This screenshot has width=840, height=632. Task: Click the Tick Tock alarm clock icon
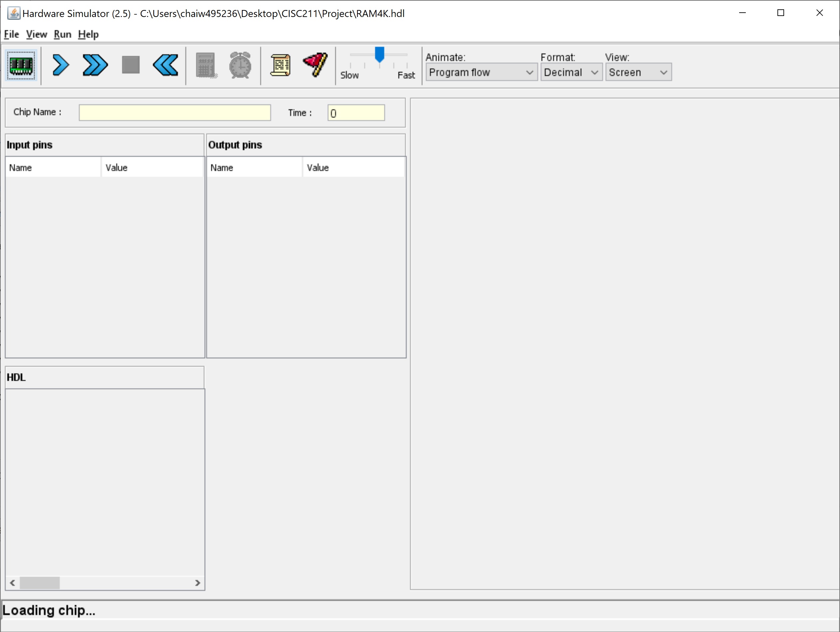tap(240, 65)
